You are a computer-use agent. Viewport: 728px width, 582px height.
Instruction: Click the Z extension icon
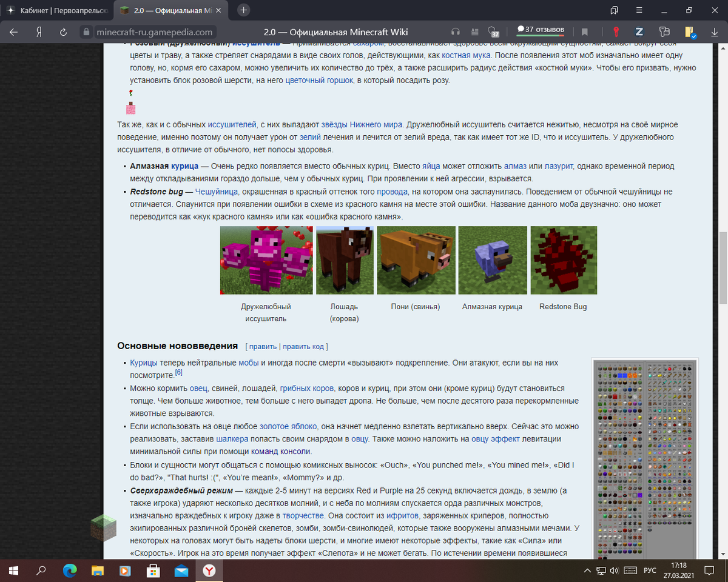[639, 32]
